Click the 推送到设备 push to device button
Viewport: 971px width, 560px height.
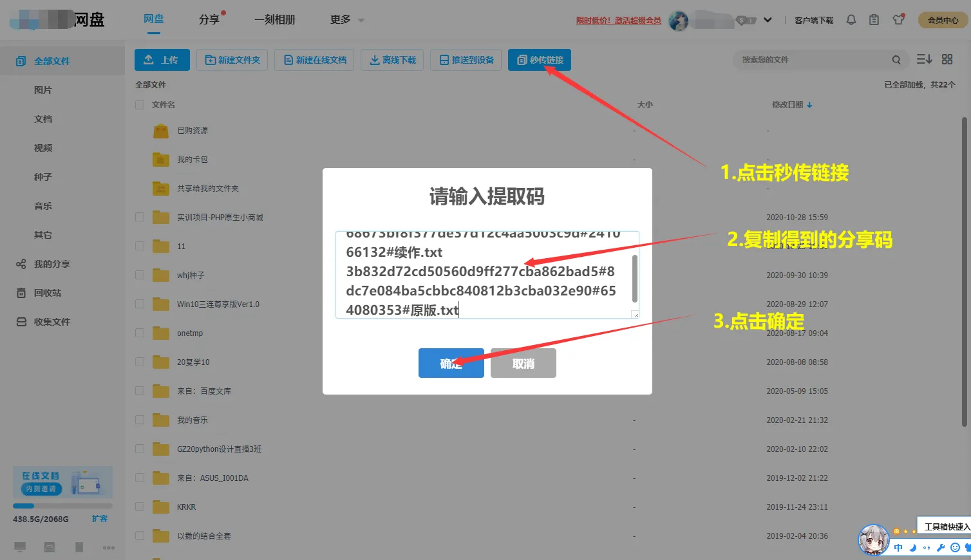[466, 59]
